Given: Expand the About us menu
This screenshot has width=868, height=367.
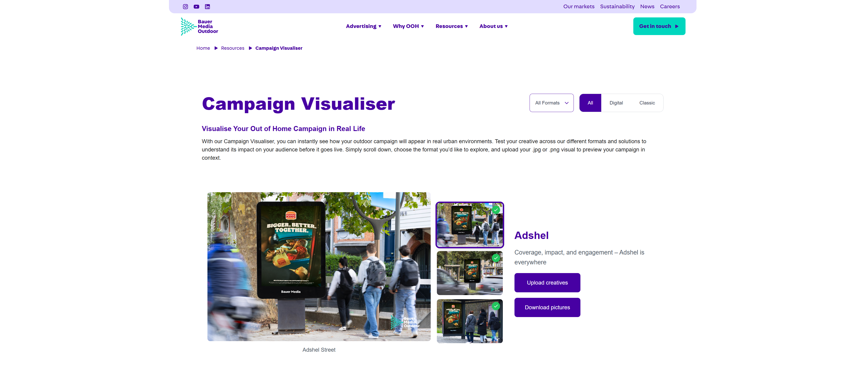Looking at the screenshot, I should tap(493, 26).
